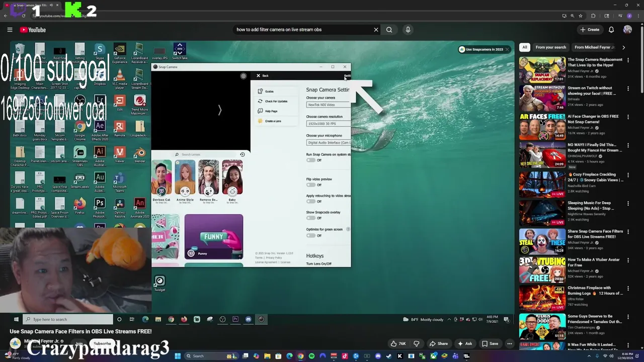The height and width of the screenshot is (362, 644).
Task: Open Google Chrome desktop shortcut in video
Action: 79,130
